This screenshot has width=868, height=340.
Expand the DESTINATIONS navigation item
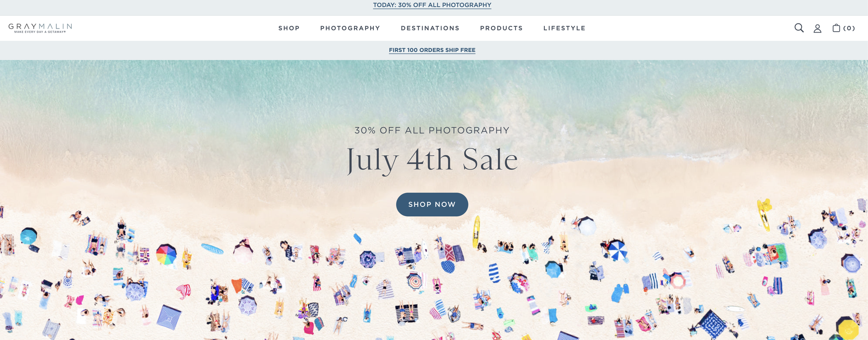click(x=430, y=28)
